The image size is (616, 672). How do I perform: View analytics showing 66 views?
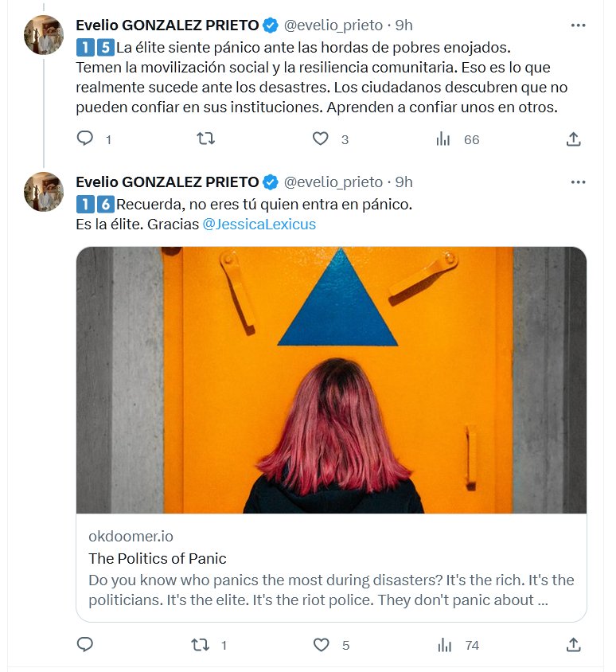[444, 139]
